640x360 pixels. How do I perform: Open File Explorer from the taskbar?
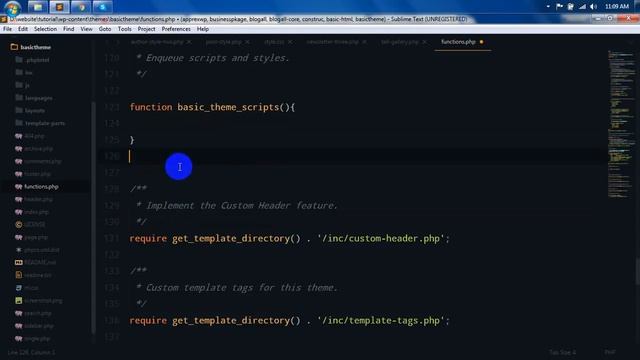point(38,7)
